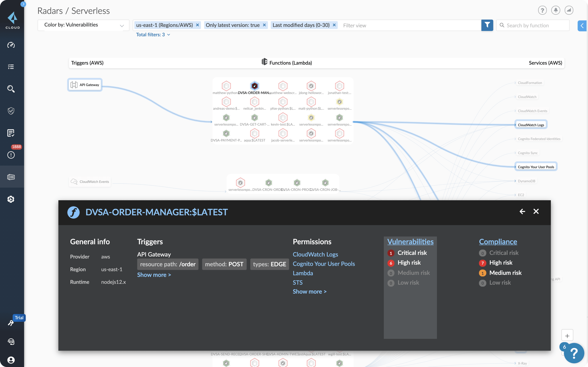This screenshot has width=588, height=367.
Task: Remove the Only latest version filter
Action: (x=264, y=25)
